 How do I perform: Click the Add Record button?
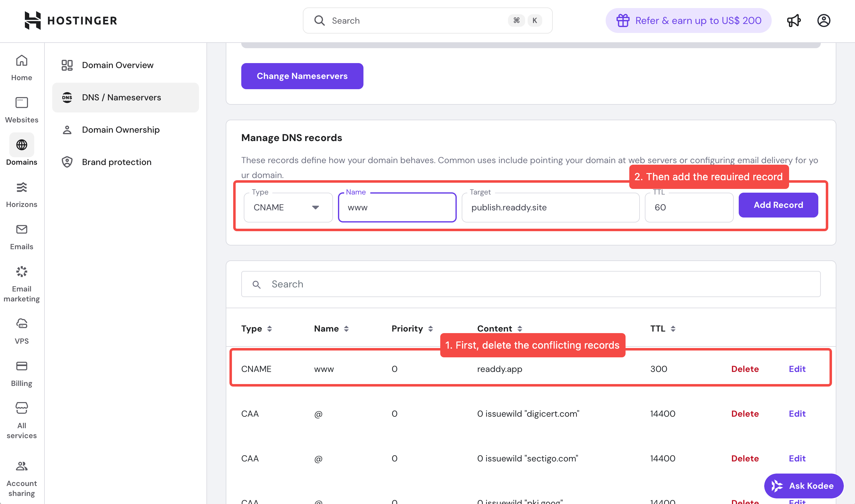click(x=778, y=205)
